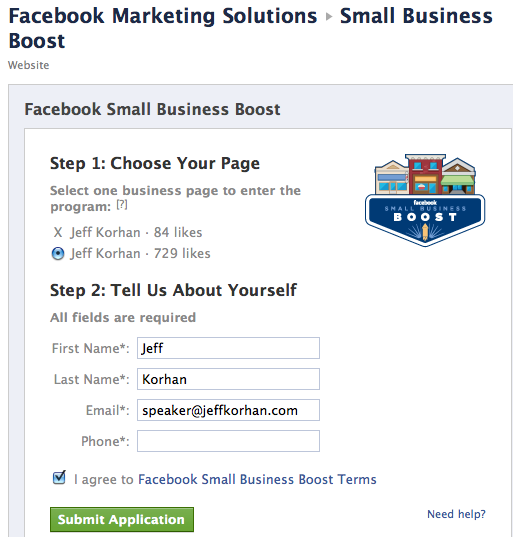The height and width of the screenshot is (537, 513).
Task: Select Jeff Korhan 729 likes radio button
Action: [58, 254]
